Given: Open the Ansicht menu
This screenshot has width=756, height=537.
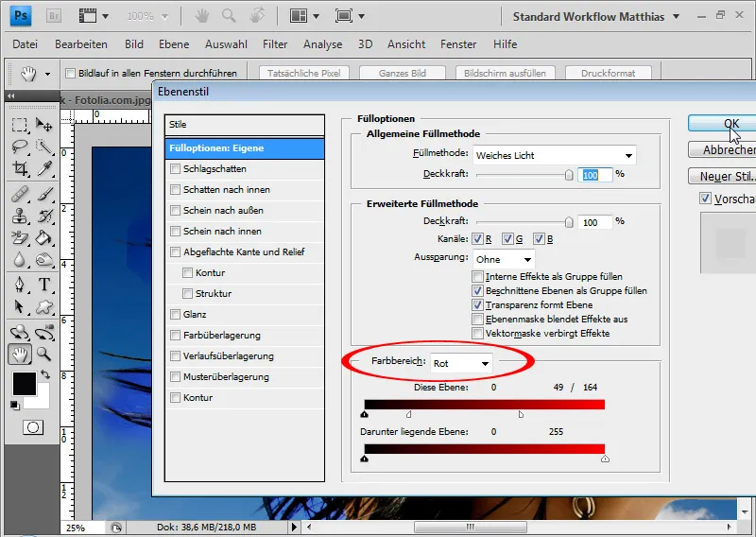Looking at the screenshot, I should point(406,44).
